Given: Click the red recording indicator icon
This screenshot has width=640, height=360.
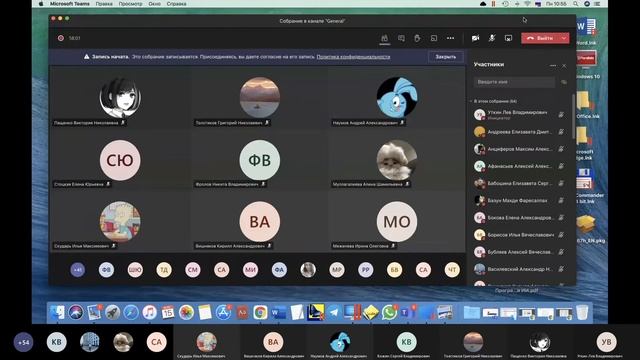Looking at the screenshot, I should click(61, 38).
